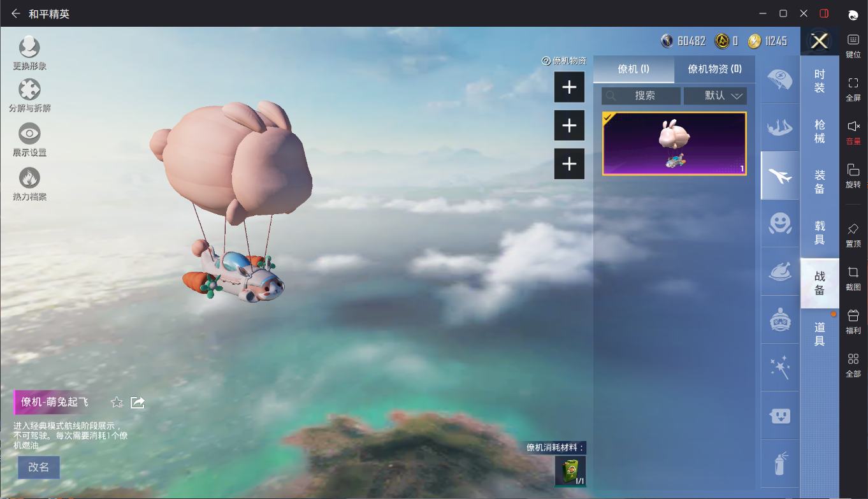Share the wingman using the share icon
The image size is (868, 499).
click(x=138, y=402)
